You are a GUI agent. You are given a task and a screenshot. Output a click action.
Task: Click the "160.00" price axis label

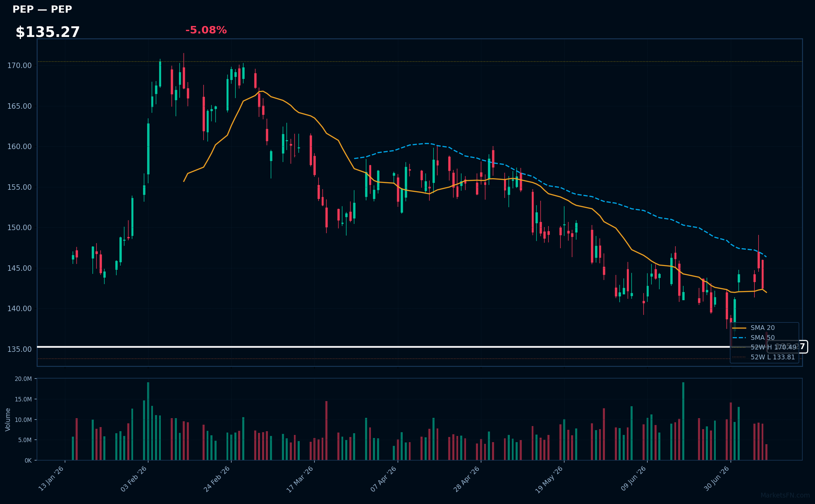pyautogui.click(x=20, y=146)
